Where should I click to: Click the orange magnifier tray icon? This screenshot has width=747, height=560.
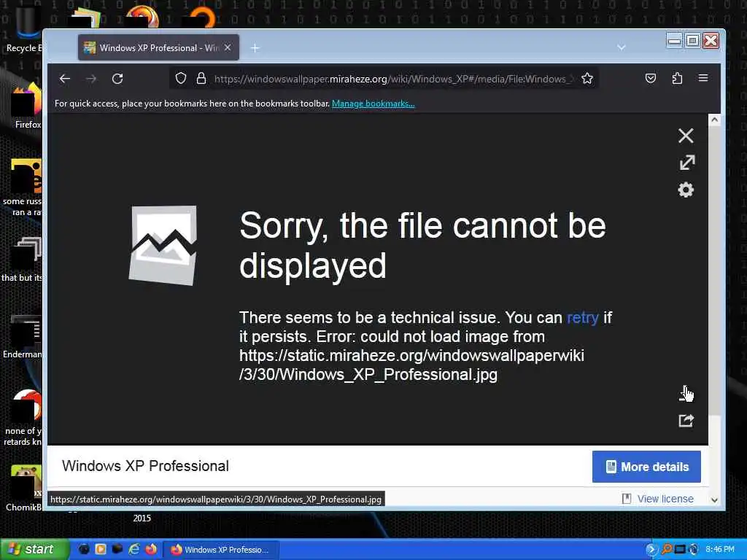point(667,550)
